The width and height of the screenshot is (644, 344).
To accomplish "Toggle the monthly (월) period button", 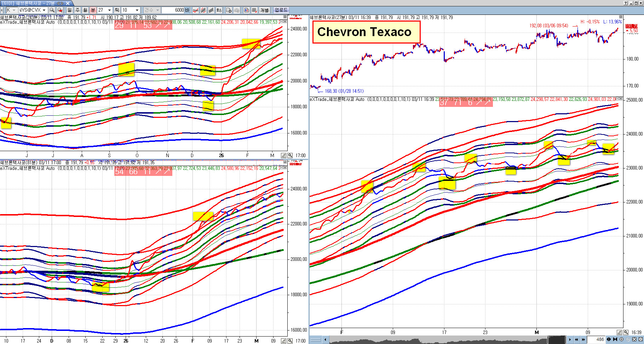I will click(x=85, y=10).
